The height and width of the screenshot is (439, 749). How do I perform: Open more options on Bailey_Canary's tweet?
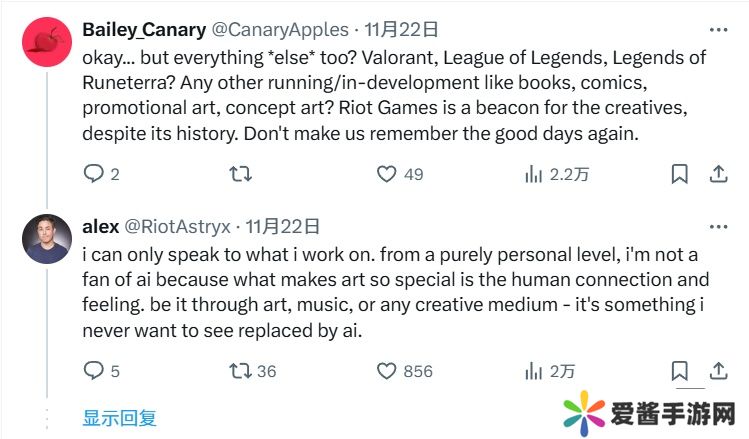tap(718, 29)
